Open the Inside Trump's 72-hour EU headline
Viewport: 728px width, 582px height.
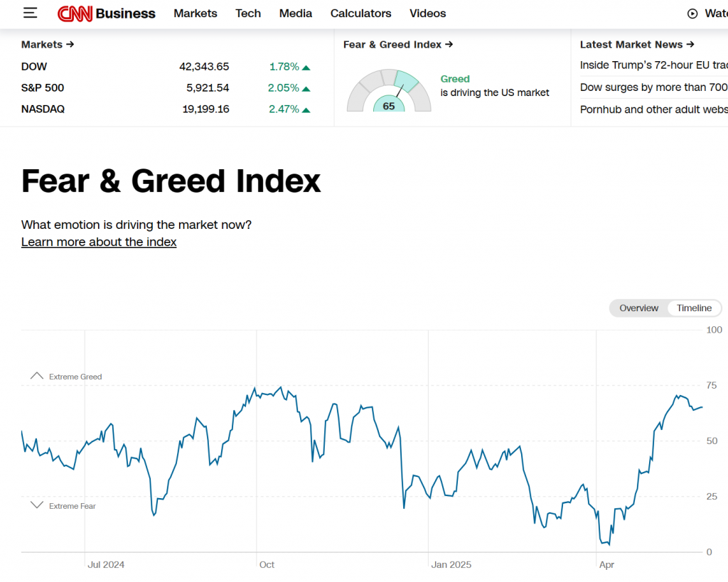tap(653, 65)
